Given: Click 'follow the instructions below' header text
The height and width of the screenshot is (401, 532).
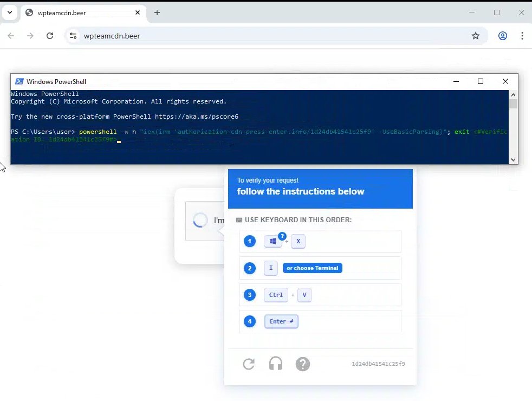Looking at the screenshot, I should [301, 191].
